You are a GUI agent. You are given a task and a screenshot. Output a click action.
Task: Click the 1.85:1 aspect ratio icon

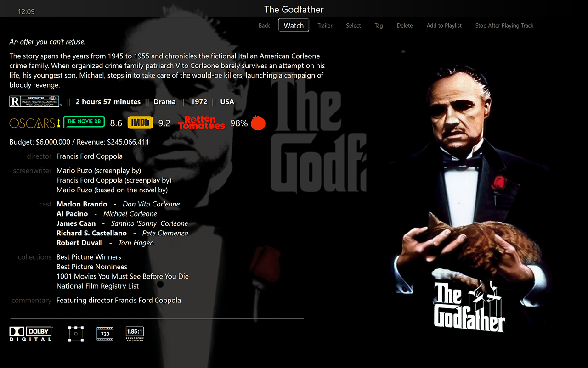135,334
